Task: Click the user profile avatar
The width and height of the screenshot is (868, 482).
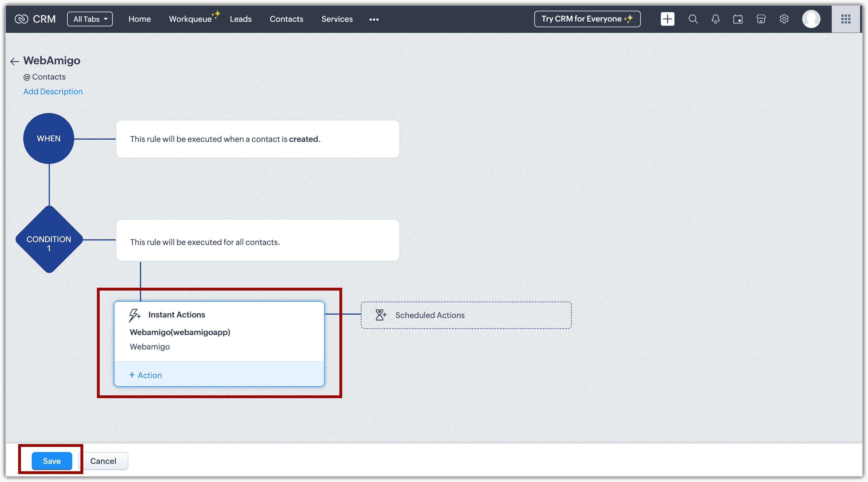Action: (811, 19)
